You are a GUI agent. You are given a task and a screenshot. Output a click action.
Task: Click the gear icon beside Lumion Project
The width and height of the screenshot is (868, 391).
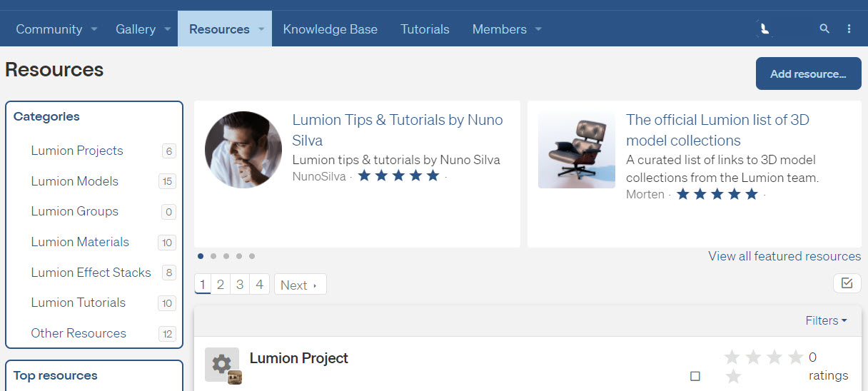[221, 365]
